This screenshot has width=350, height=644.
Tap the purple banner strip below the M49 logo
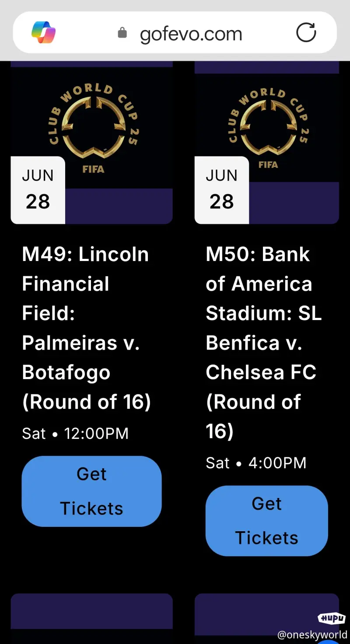click(x=119, y=206)
